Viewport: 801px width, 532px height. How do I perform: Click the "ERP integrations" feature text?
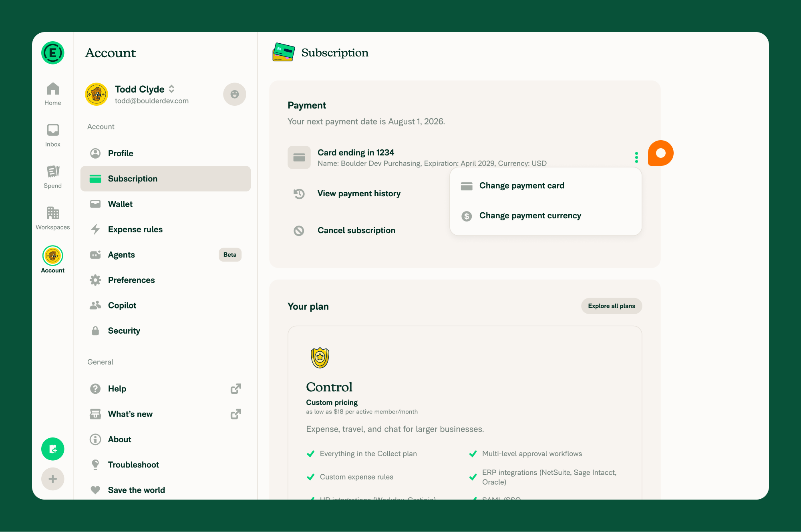point(549,477)
